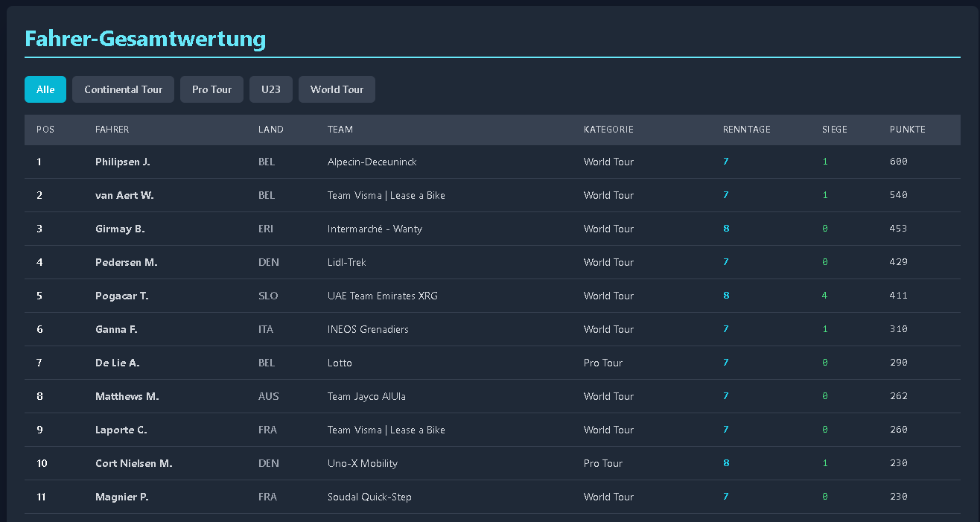Click the Siege column header
The height and width of the screenshot is (522, 980).
point(834,130)
